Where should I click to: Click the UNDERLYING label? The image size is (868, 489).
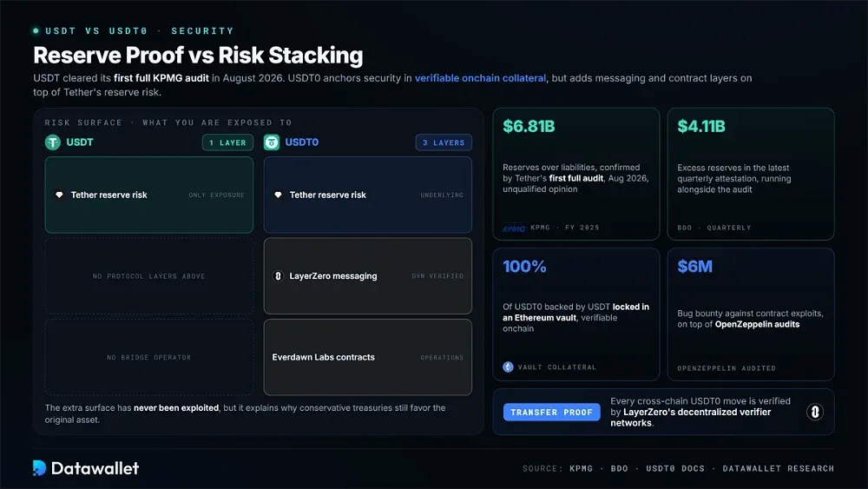point(442,195)
